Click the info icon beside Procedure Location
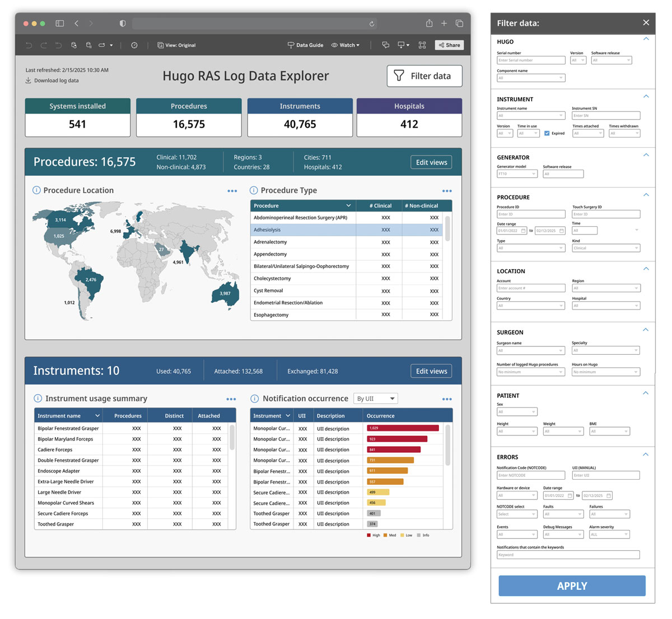 coord(36,190)
